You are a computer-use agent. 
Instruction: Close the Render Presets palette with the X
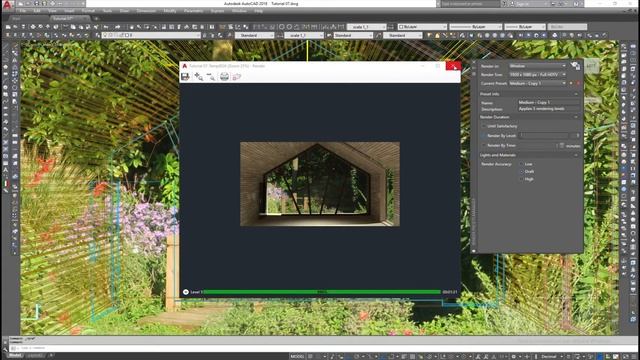tap(474, 63)
